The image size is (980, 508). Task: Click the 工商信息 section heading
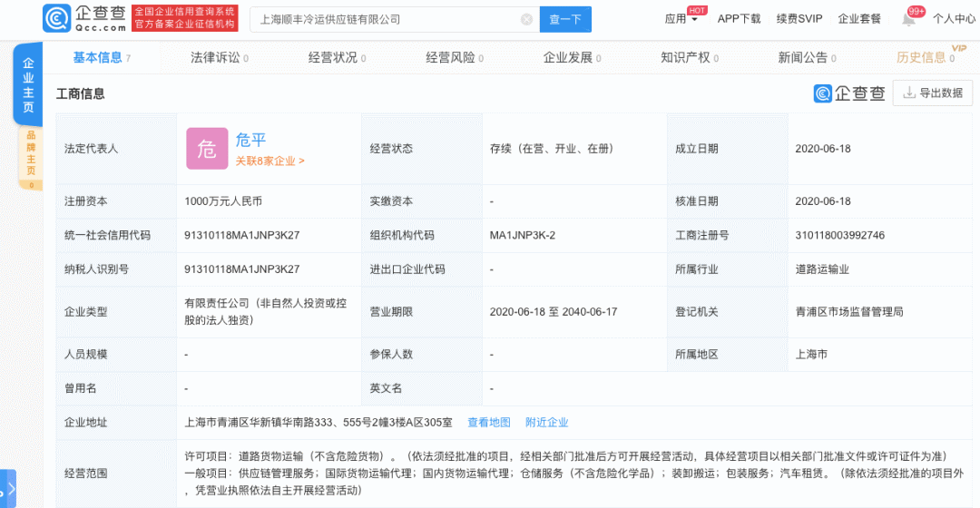coord(81,93)
